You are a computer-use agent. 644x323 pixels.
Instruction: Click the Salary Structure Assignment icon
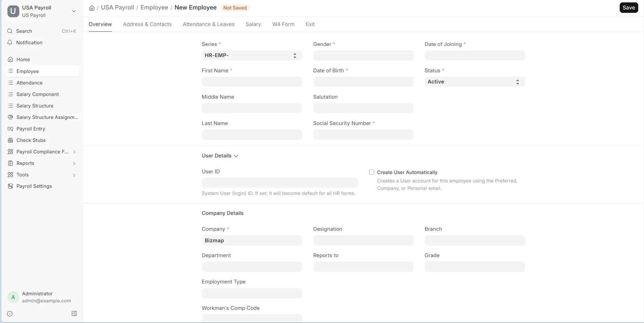10,117
